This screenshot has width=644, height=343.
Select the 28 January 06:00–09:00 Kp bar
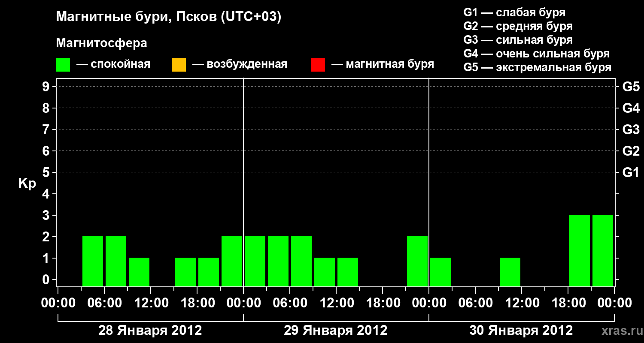(116, 261)
